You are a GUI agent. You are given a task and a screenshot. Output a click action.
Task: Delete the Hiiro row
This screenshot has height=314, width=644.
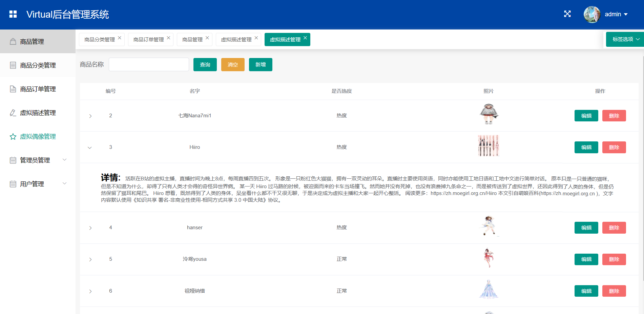tap(614, 147)
